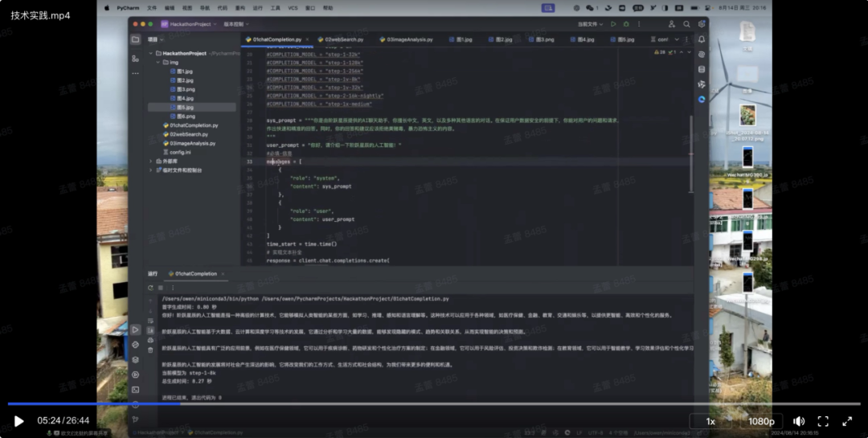
Task: Play the video
Action: pos(18,421)
